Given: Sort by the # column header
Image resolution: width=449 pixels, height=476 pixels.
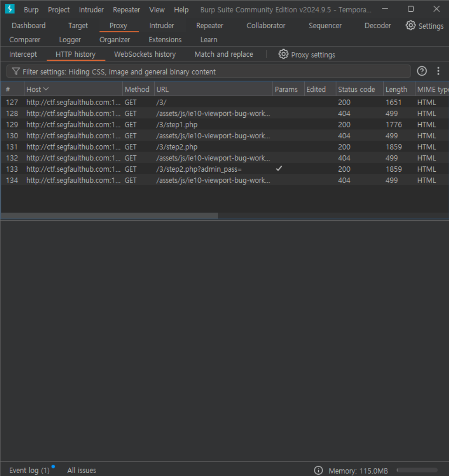Looking at the screenshot, I should tap(12, 89).
